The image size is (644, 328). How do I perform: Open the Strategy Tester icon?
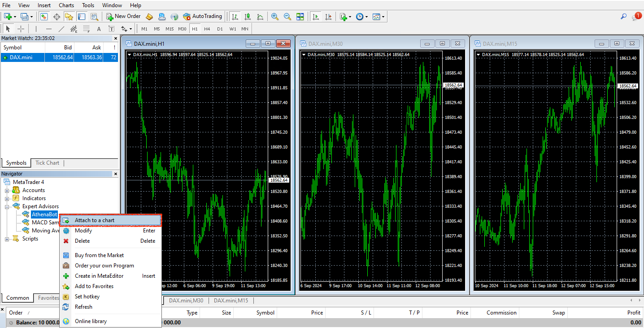94,17
